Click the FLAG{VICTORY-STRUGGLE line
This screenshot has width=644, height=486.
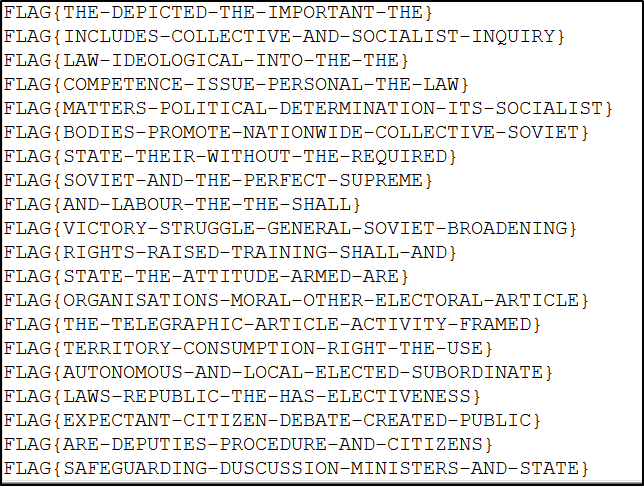click(290, 228)
